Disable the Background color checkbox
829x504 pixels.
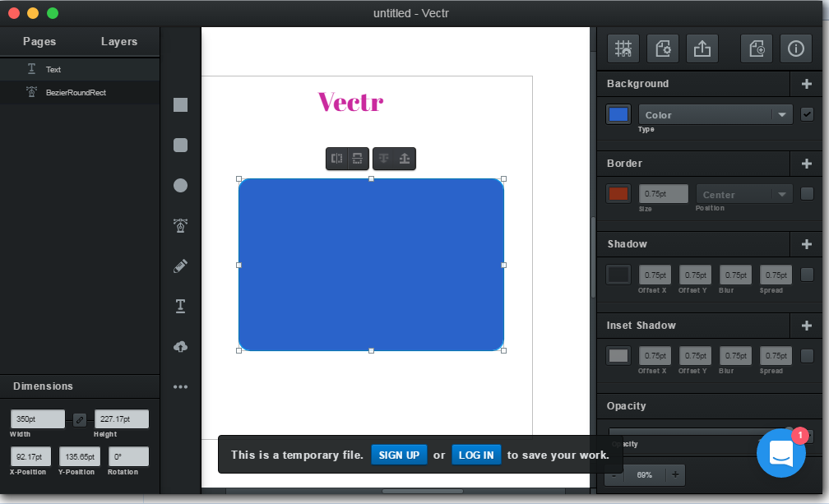pyautogui.click(x=807, y=114)
